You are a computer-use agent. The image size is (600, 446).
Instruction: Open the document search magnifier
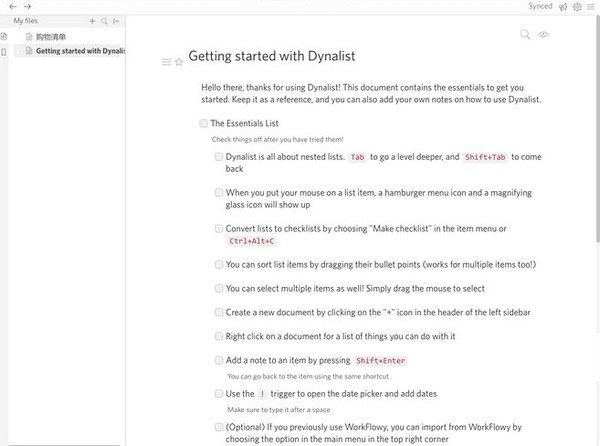click(x=526, y=35)
